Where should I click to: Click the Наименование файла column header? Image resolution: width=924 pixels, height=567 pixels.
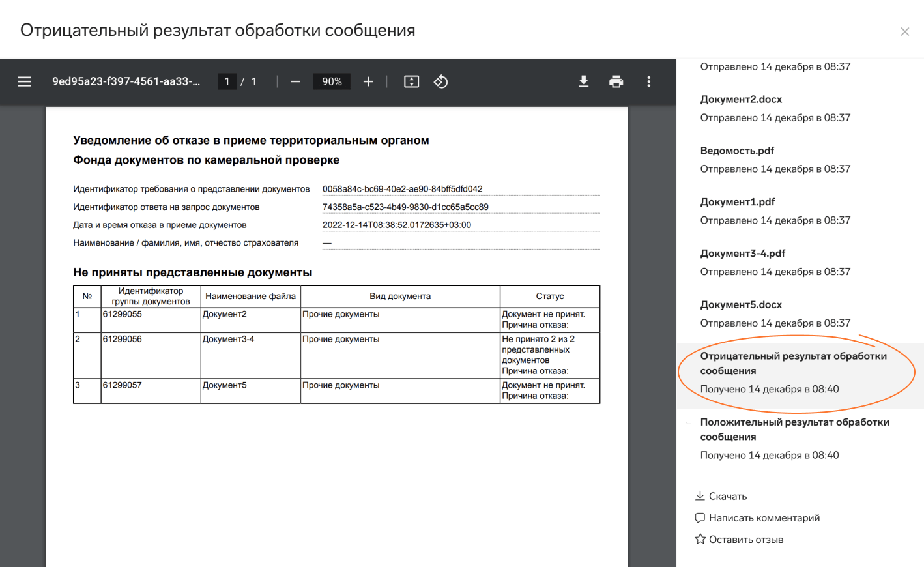click(x=250, y=296)
